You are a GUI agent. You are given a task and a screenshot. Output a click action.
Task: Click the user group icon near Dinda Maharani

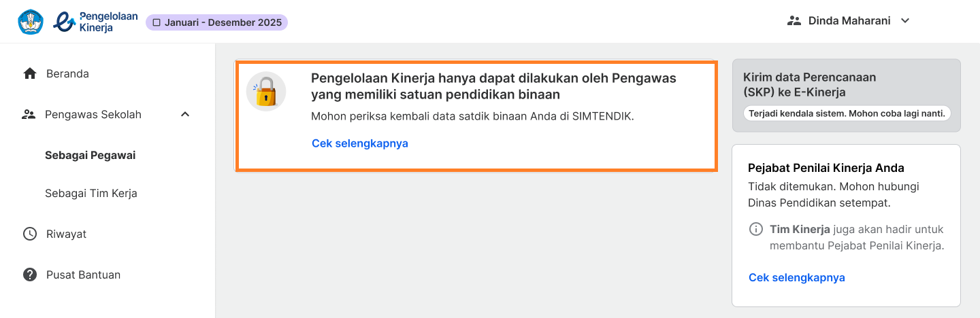click(794, 20)
